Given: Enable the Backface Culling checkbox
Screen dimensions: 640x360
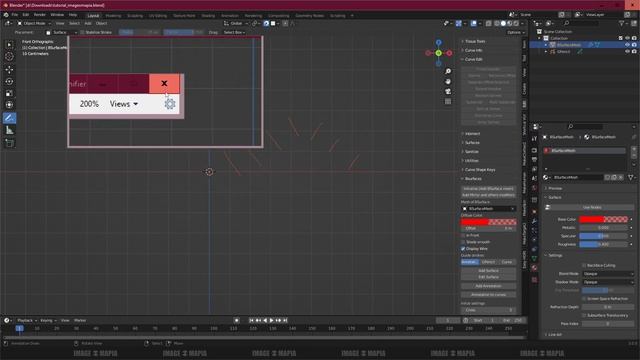Looking at the screenshot, I should coord(584,265).
